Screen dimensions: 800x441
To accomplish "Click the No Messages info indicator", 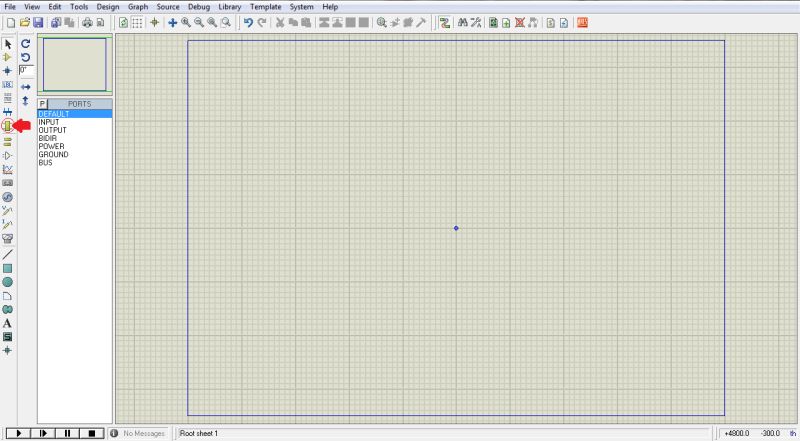I will coord(138,433).
